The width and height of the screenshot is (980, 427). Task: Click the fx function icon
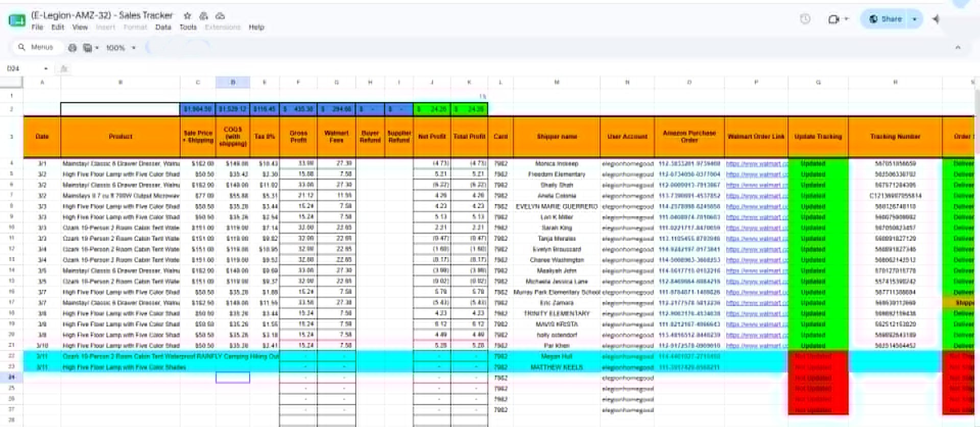(64, 68)
